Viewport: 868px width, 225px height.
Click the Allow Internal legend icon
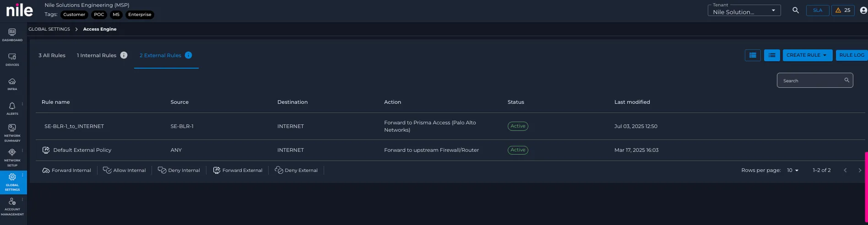[107, 170]
